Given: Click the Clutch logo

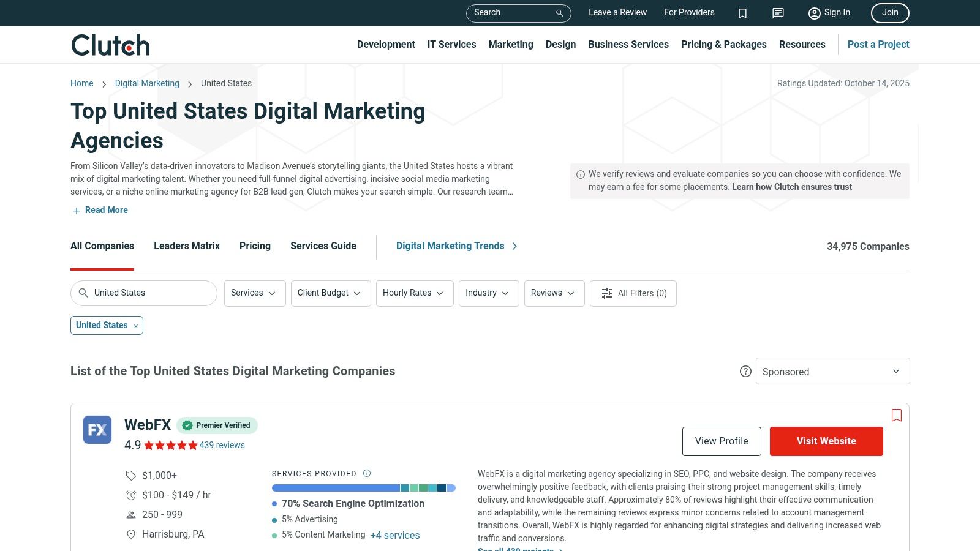Looking at the screenshot, I should click(110, 45).
